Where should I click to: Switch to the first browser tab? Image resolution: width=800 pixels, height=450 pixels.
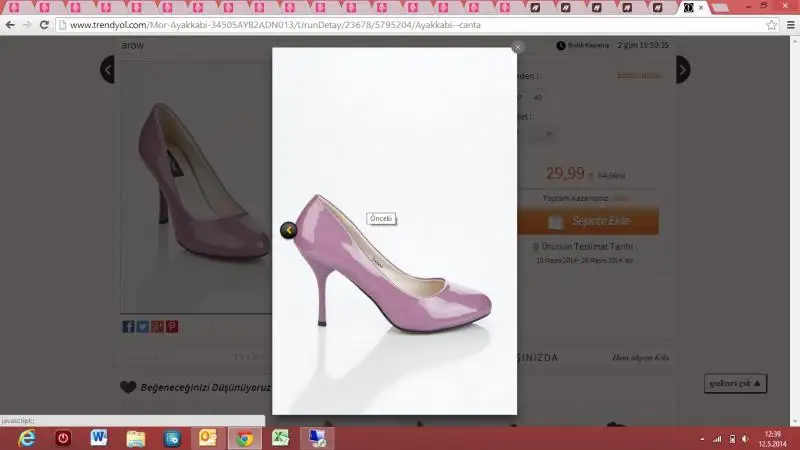click(13, 7)
